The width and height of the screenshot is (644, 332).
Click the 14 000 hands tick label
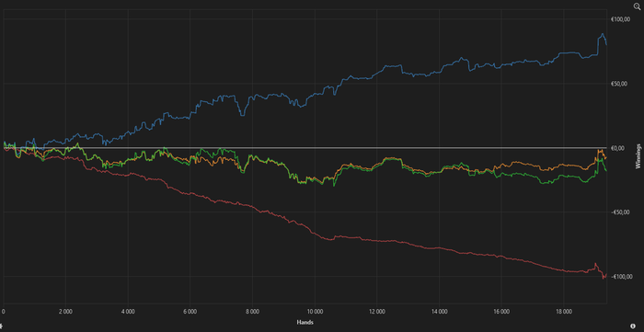click(x=439, y=312)
